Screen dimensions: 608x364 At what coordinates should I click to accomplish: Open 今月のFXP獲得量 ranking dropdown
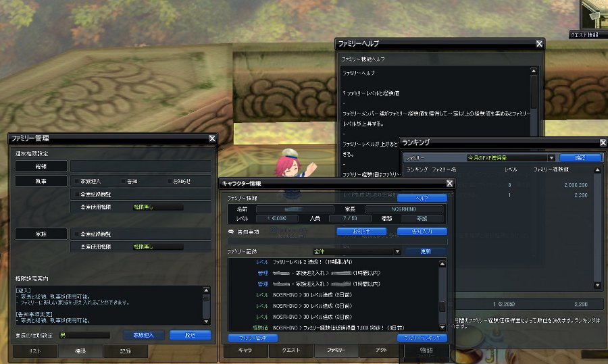coord(511,158)
